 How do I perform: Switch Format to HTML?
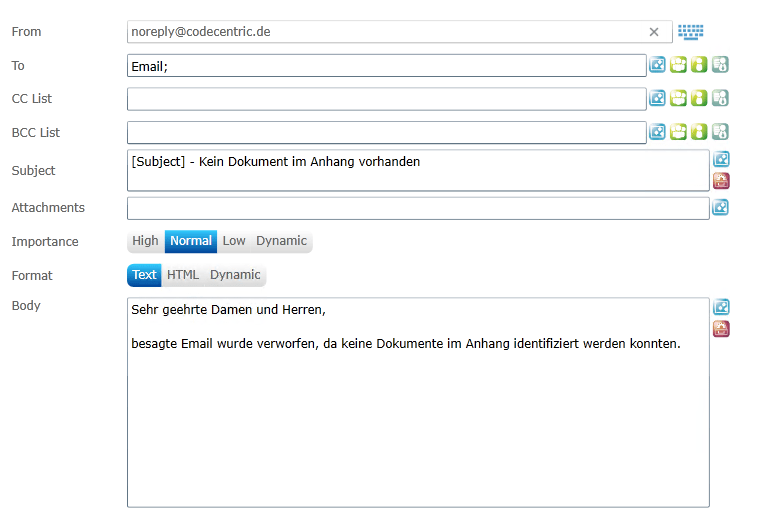pos(183,275)
